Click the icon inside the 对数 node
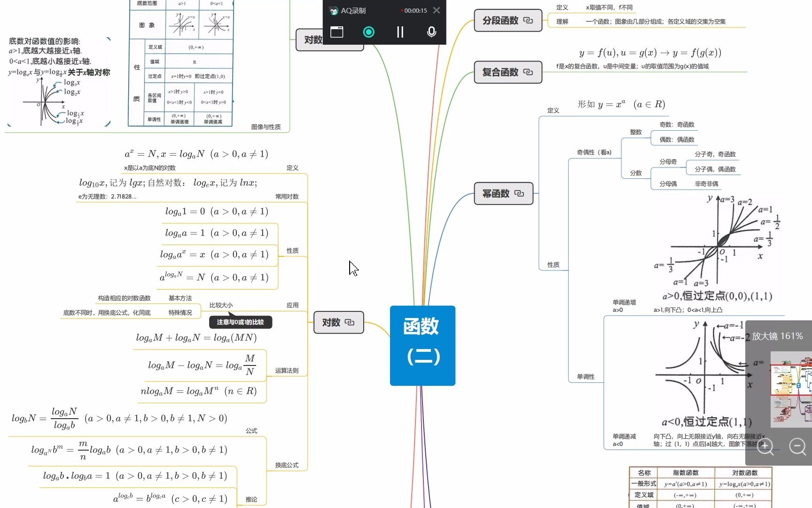This screenshot has height=508, width=812. [349, 323]
